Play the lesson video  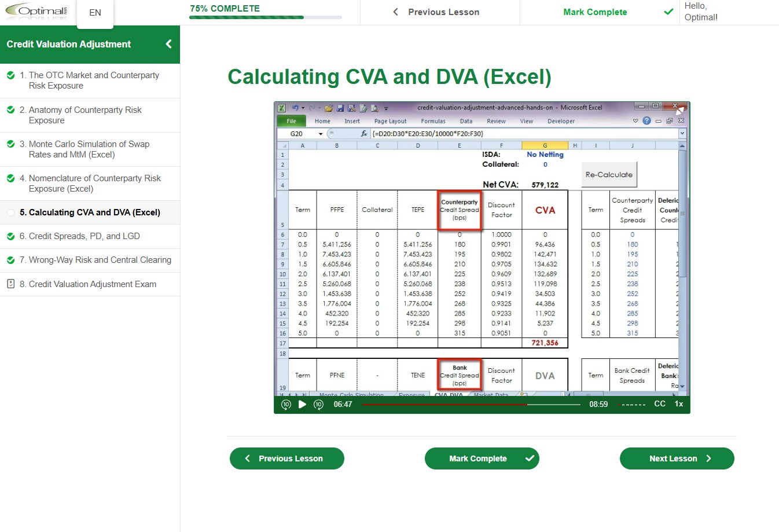302,405
